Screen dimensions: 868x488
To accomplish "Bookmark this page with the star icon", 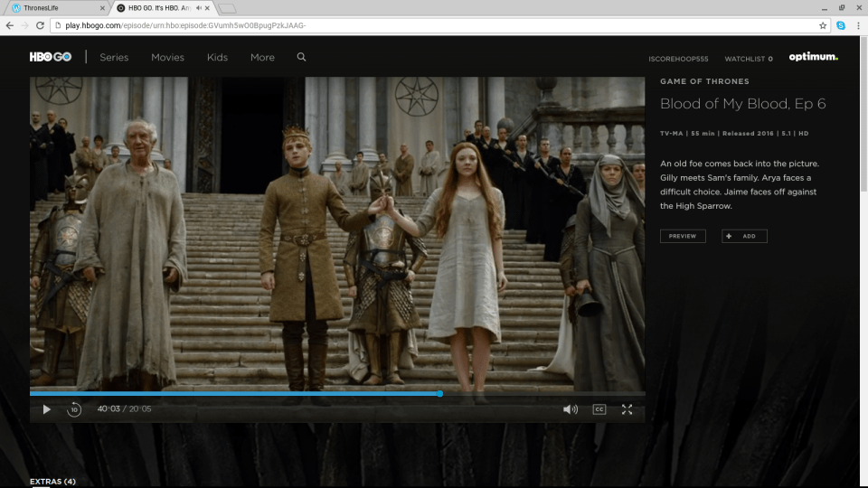I will point(823,25).
